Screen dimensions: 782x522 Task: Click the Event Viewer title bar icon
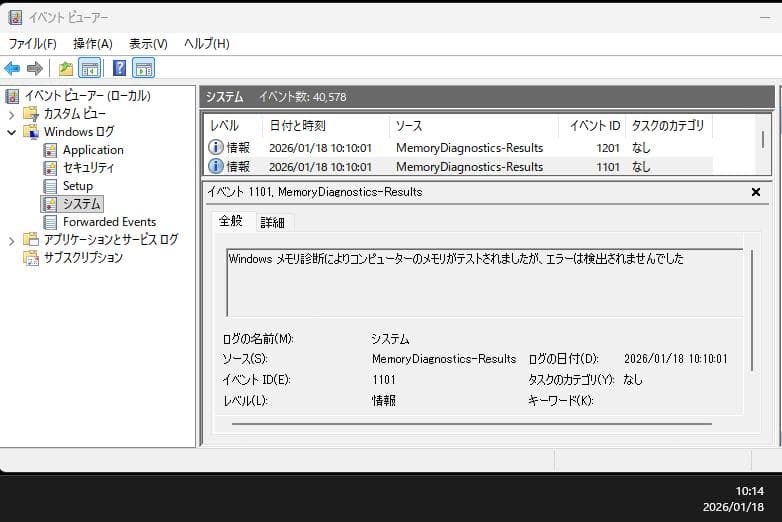15,17
